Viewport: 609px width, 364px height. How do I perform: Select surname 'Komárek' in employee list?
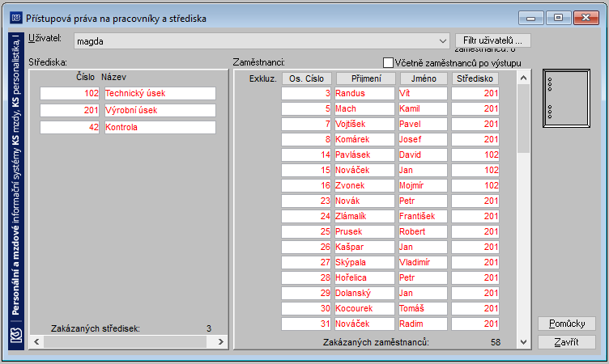[x=364, y=139]
